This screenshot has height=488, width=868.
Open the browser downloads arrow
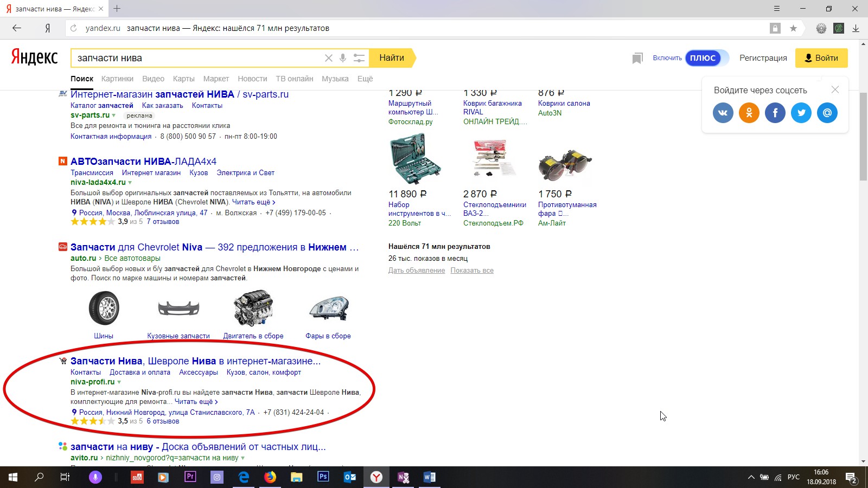(856, 28)
